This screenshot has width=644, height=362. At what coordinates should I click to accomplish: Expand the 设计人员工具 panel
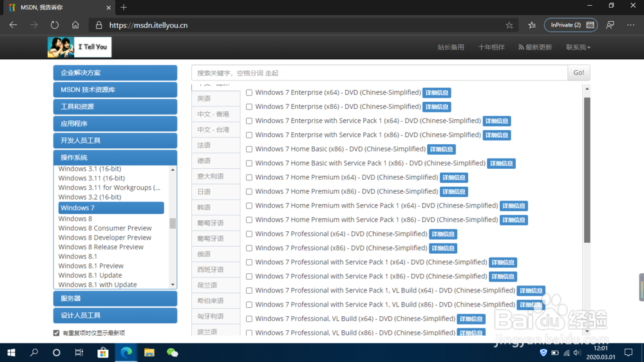115,316
